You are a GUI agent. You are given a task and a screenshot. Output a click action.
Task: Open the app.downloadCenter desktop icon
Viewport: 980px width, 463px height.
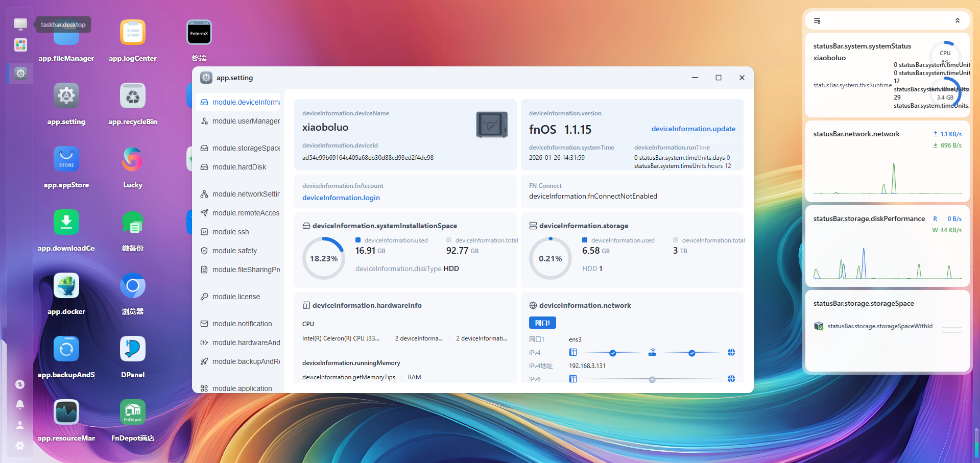coord(66,222)
